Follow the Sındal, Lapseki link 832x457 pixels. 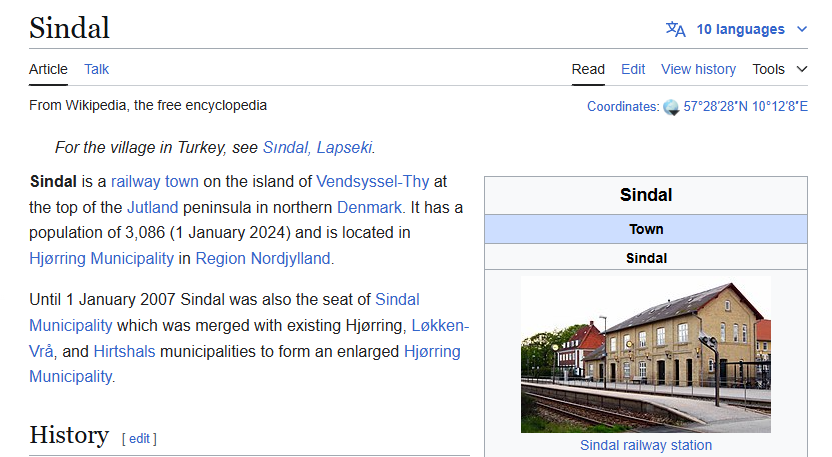[x=317, y=147]
